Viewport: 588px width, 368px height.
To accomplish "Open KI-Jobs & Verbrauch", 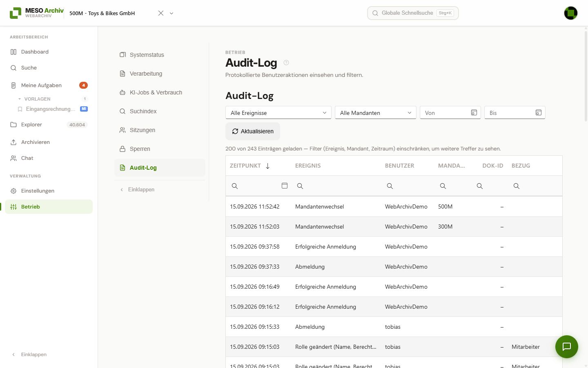I will [x=160, y=92].
